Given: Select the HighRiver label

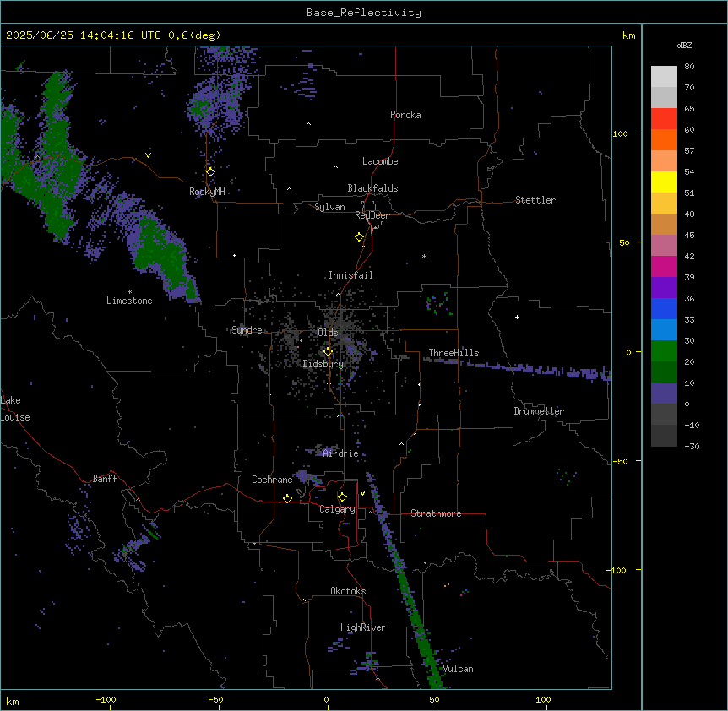Looking at the screenshot, I should point(363,627).
